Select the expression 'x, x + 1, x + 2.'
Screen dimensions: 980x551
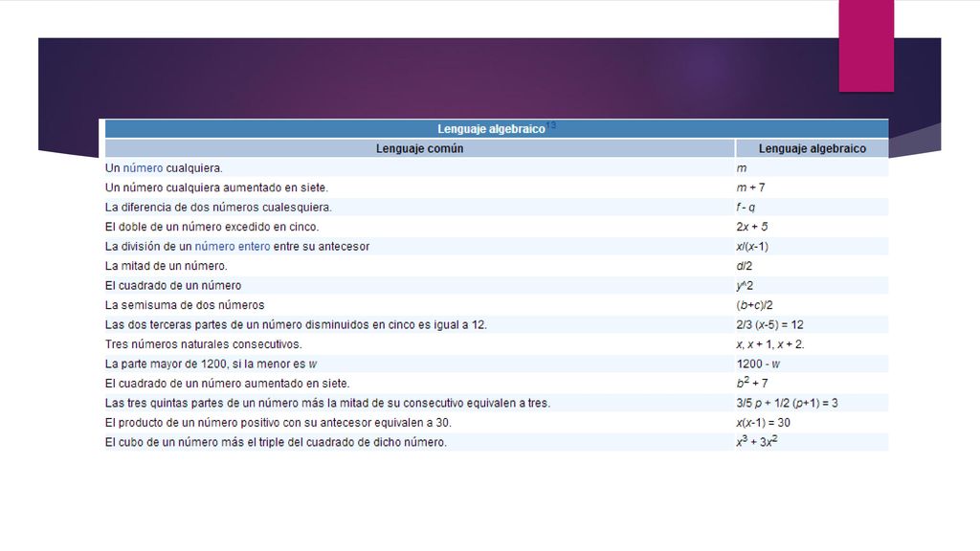[770, 344]
